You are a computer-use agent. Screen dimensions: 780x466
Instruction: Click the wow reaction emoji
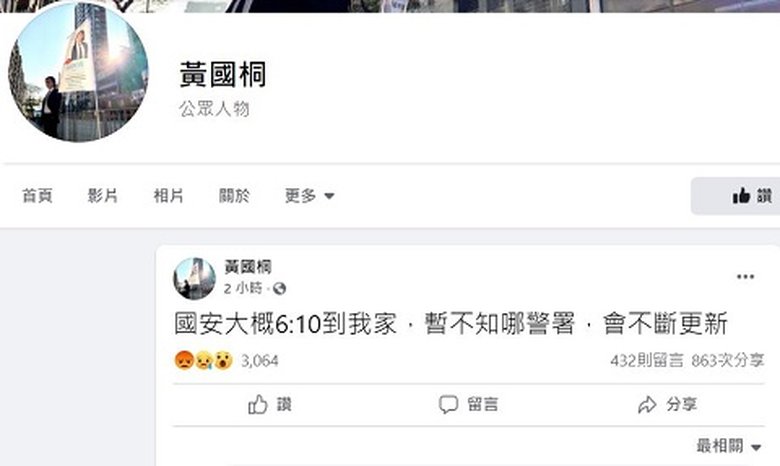pos(223,360)
